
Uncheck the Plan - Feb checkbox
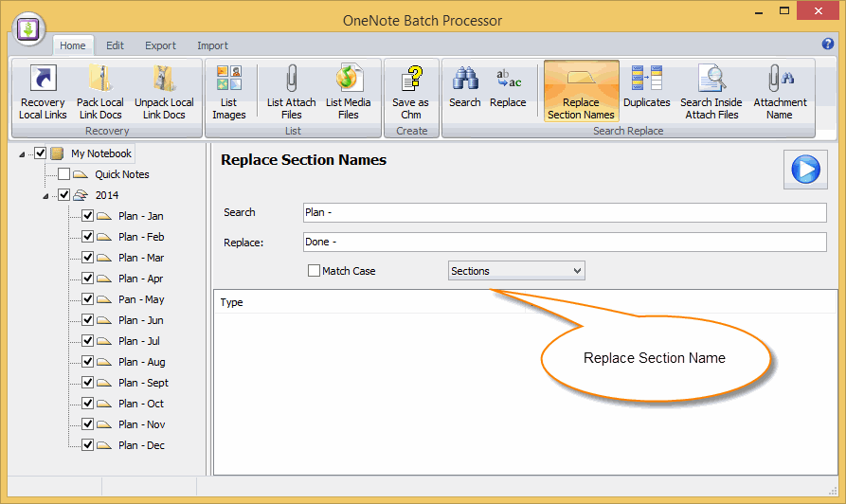87,236
